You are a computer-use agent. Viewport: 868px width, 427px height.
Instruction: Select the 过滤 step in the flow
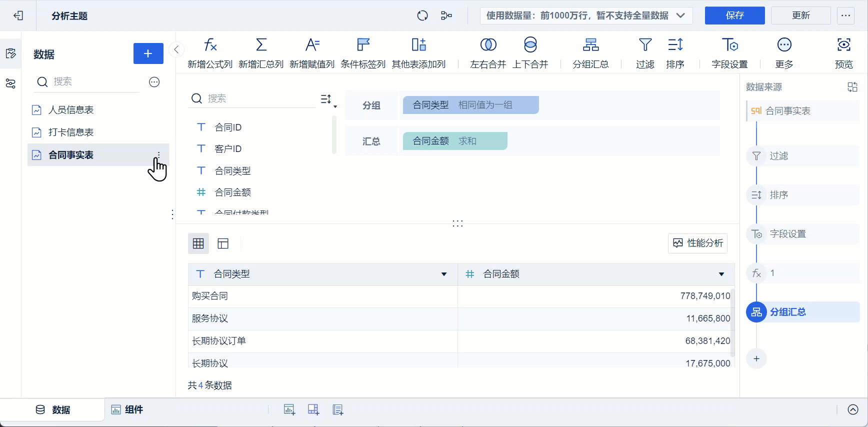point(803,156)
